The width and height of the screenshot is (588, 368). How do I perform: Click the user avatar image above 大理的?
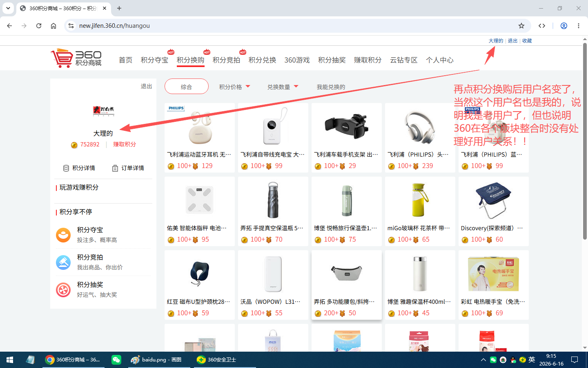pyautogui.click(x=103, y=110)
